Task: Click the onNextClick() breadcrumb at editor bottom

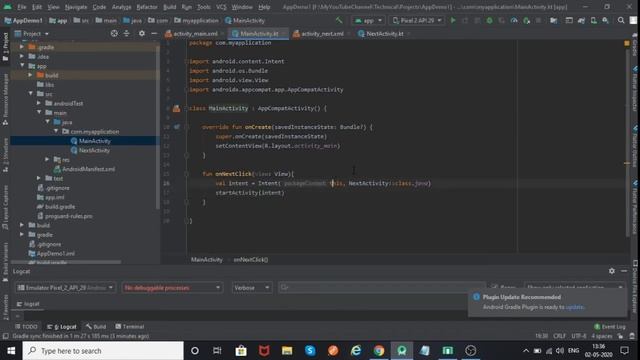Action: [251, 260]
